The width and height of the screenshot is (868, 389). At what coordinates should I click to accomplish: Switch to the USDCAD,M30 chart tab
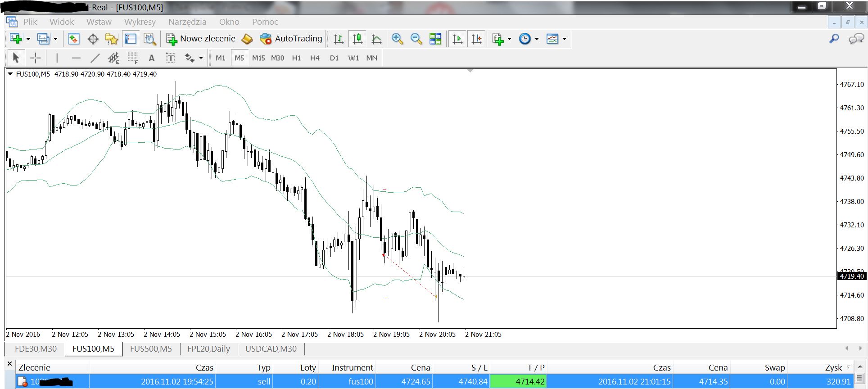[271, 348]
